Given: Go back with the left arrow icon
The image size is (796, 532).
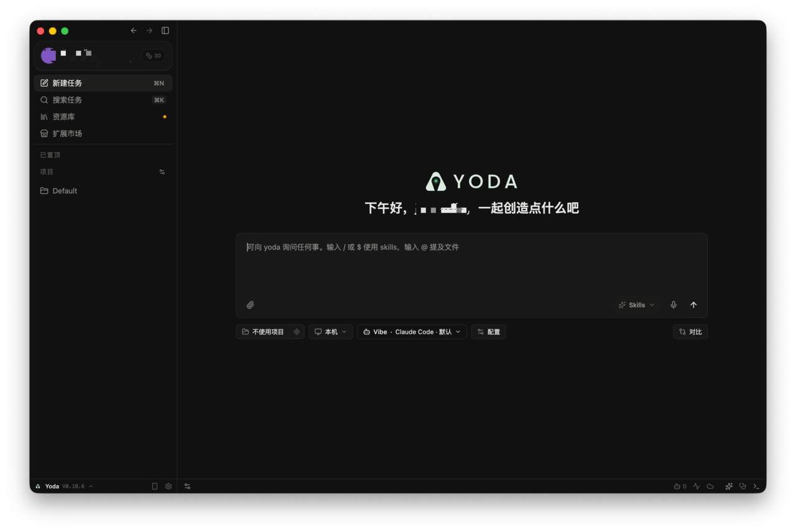Looking at the screenshot, I should pyautogui.click(x=134, y=30).
